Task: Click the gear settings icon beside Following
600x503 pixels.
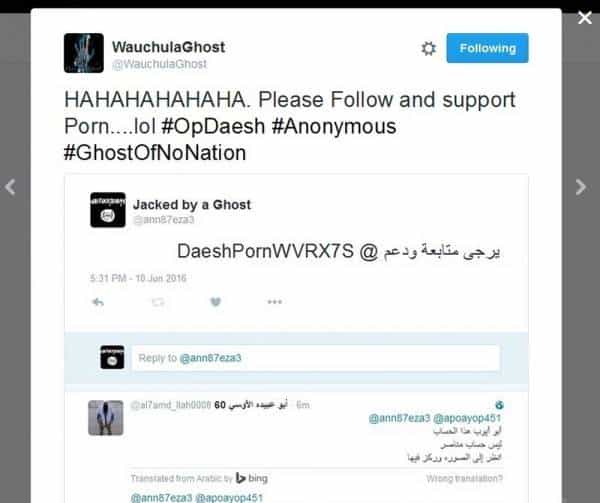Action: click(428, 49)
